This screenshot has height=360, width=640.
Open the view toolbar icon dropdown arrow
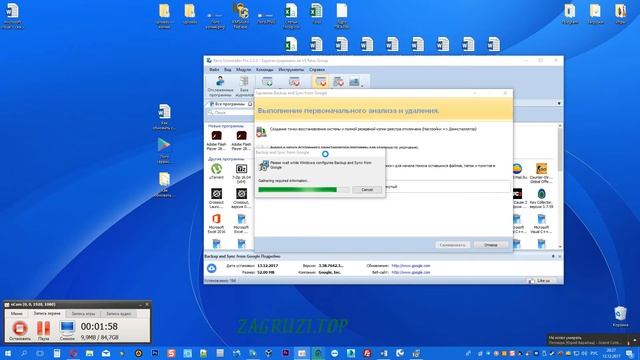[362, 85]
